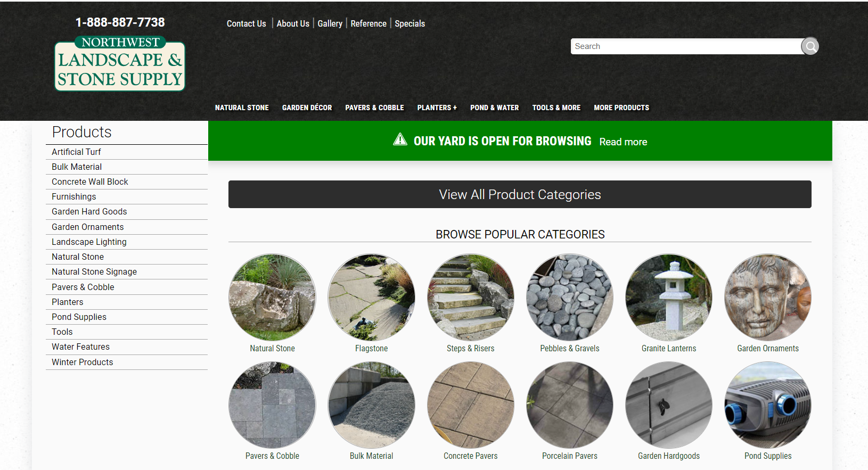
Task: Open the Pebbles & Gravels category image
Action: pos(569,297)
